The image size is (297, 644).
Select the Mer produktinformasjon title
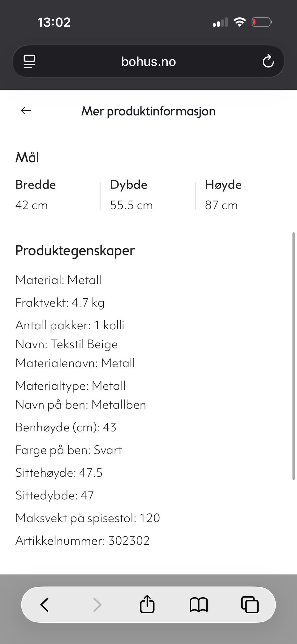tap(148, 111)
